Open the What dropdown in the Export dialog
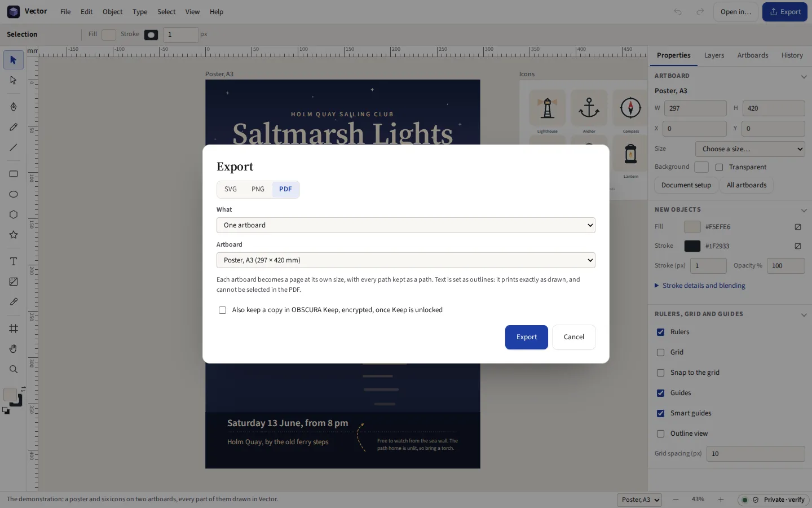Viewport: 812px width, 508px height. (x=406, y=225)
